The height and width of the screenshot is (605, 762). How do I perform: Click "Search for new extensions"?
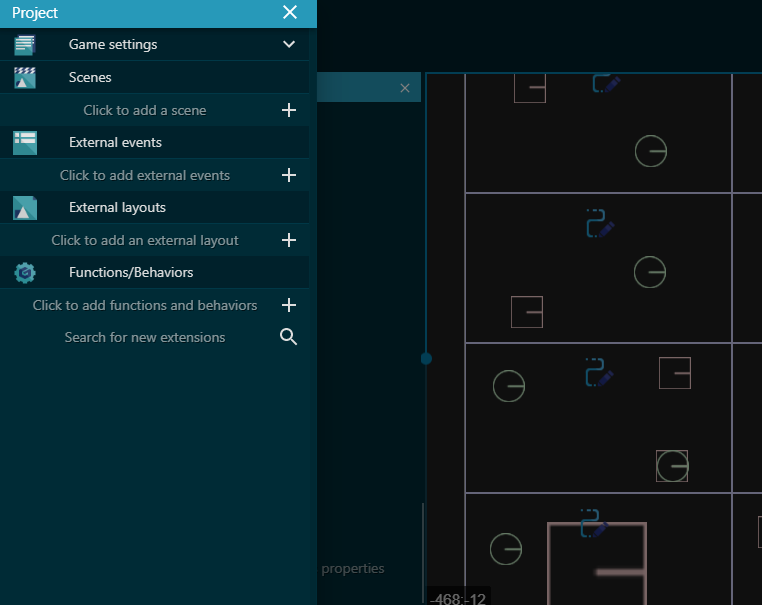pyautogui.click(x=145, y=337)
